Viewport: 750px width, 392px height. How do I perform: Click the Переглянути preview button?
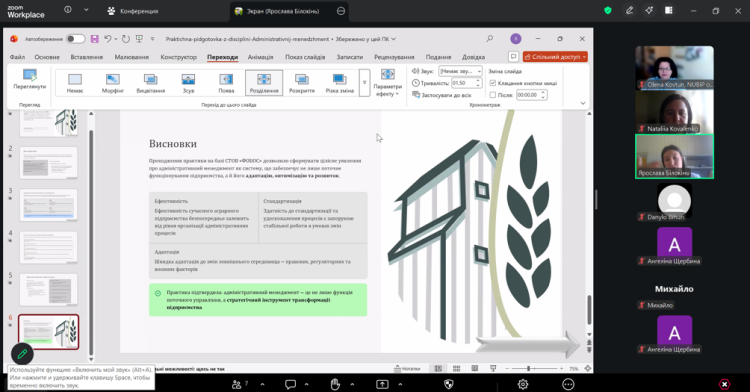click(x=30, y=79)
